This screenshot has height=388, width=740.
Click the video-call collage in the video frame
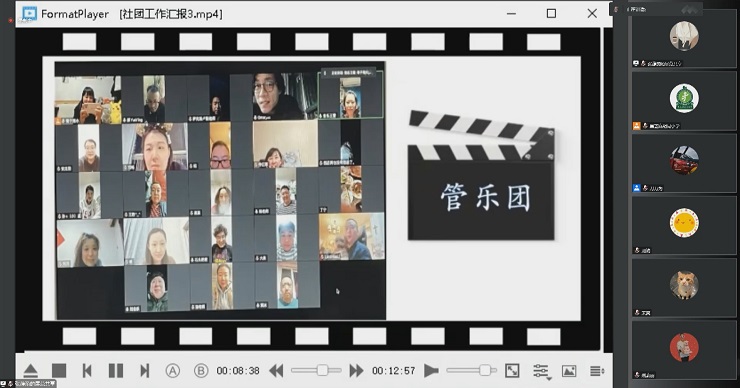[220, 190]
